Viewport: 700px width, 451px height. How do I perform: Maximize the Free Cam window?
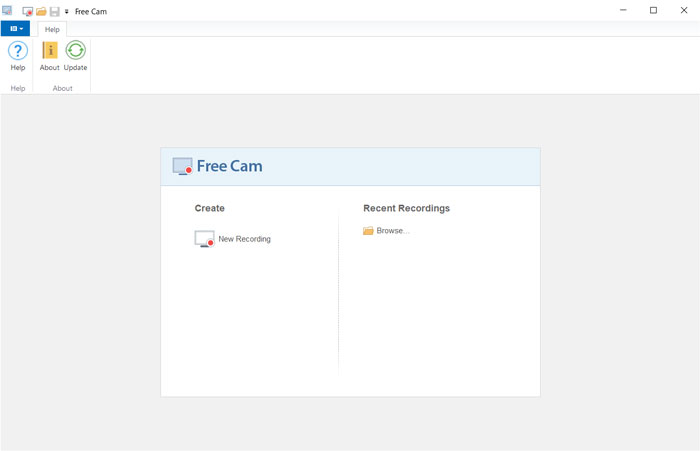pos(653,10)
